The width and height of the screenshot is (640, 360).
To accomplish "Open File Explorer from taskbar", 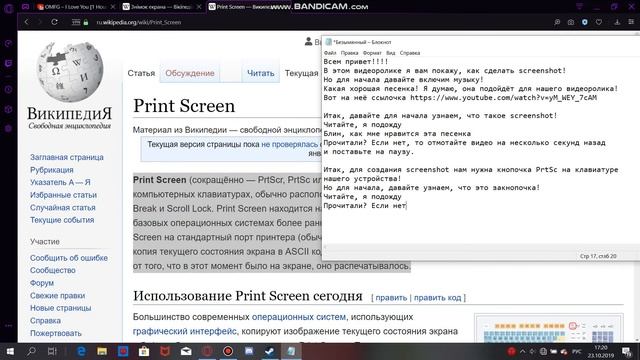I will 102,351.
